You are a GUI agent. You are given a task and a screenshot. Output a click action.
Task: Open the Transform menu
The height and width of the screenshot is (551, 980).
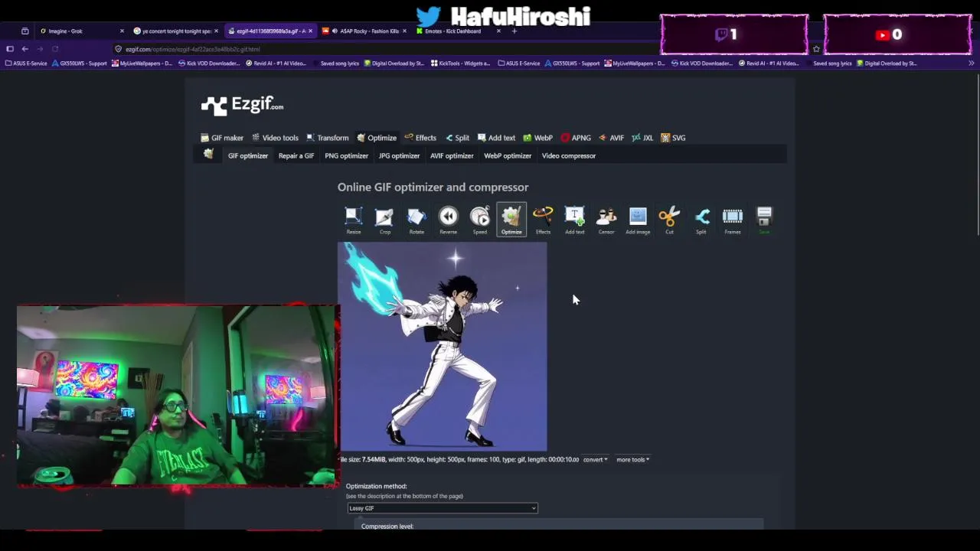coord(327,138)
